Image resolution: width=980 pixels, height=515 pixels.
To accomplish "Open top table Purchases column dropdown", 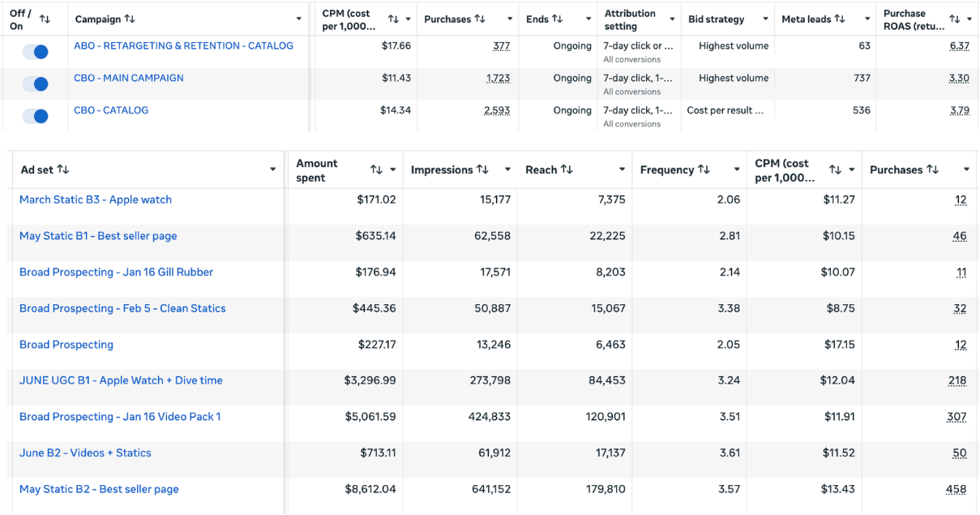I will [x=510, y=19].
